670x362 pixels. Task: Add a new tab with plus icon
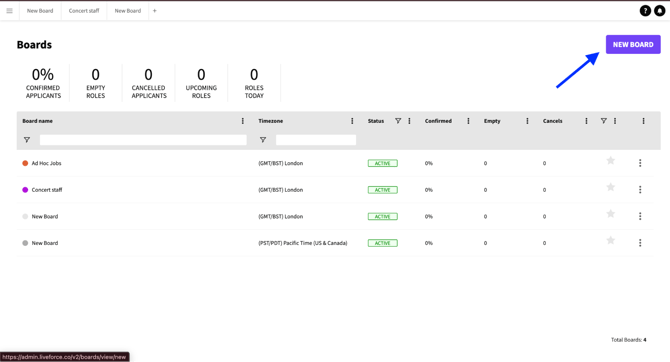coord(155,11)
